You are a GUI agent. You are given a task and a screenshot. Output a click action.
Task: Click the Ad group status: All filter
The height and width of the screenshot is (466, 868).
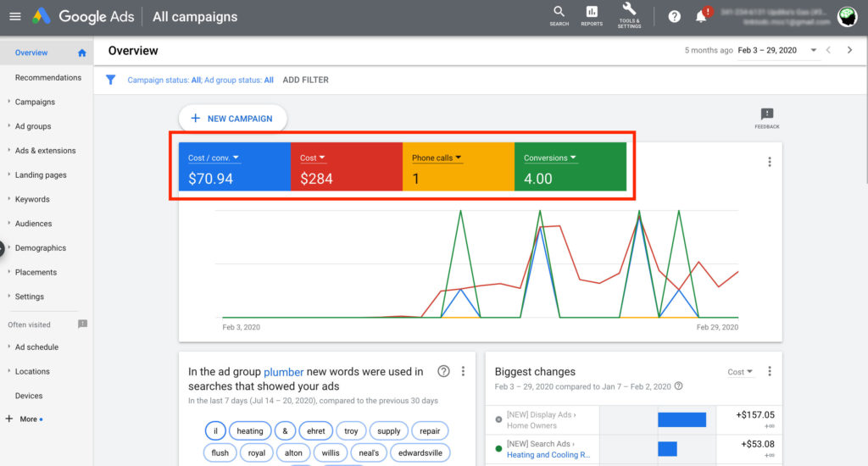click(239, 80)
